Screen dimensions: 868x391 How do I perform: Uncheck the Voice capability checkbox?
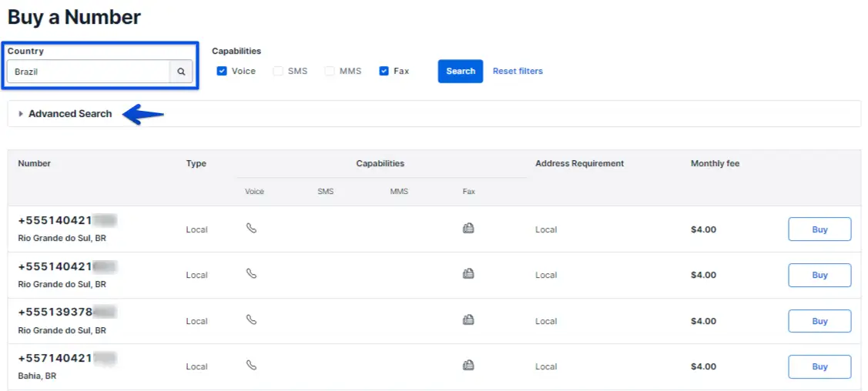[222, 71]
